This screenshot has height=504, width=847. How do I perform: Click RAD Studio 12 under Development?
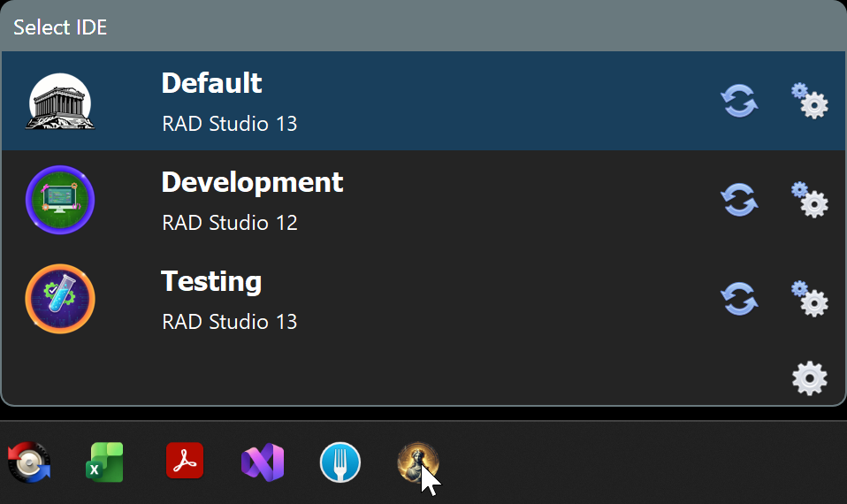click(230, 223)
